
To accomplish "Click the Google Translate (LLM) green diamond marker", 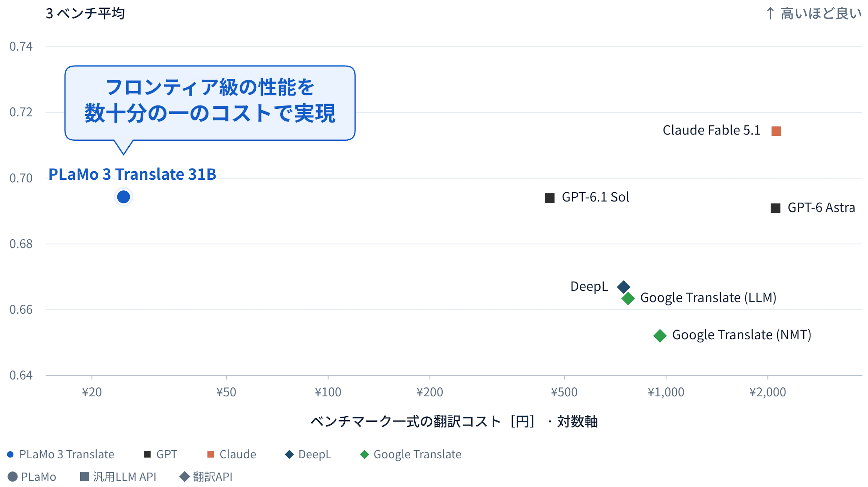I will click(628, 299).
